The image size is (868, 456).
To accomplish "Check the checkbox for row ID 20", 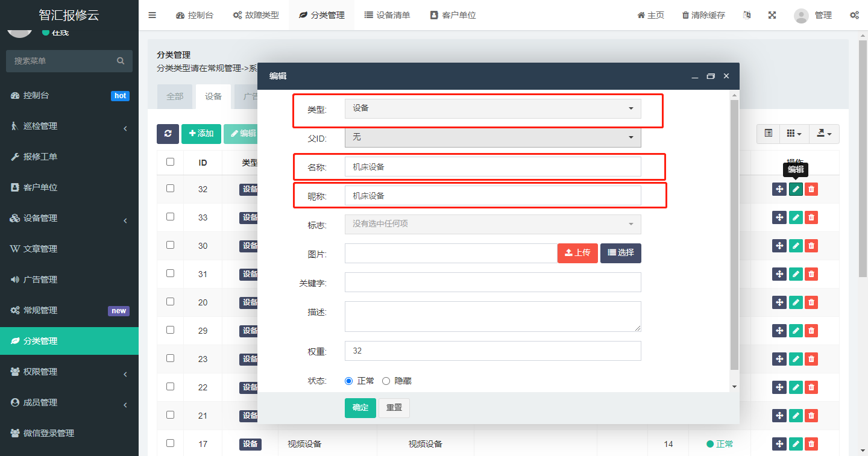I will pyautogui.click(x=170, y=301).
